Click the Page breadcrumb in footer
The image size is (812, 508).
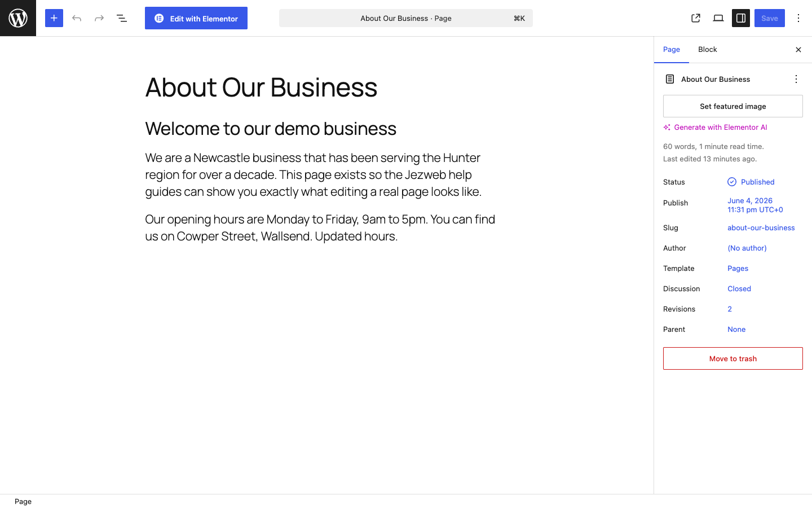tap(23, 501)
